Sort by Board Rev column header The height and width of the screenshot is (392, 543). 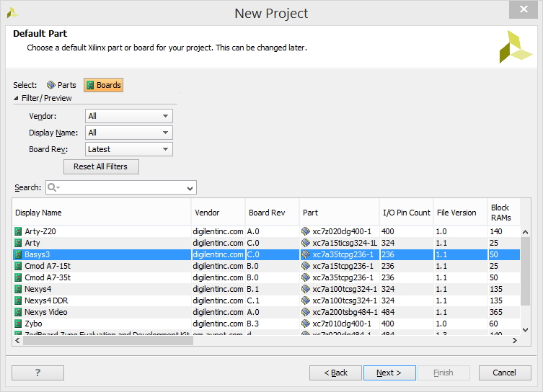(x=272, y=213)
